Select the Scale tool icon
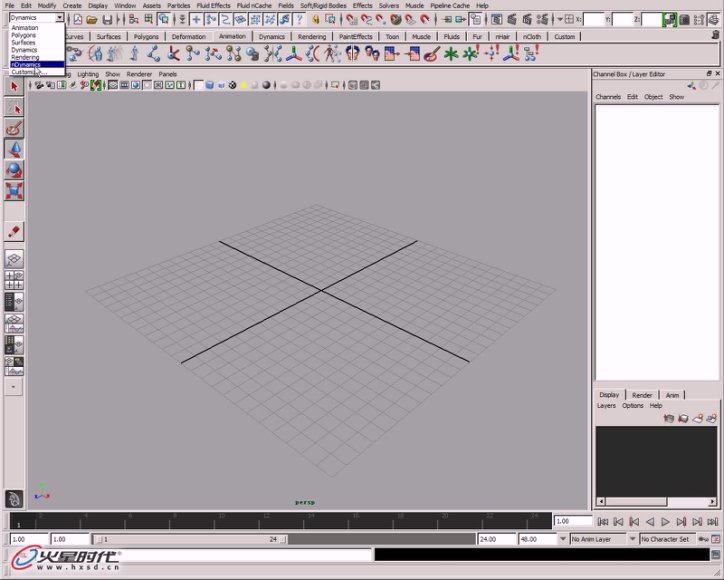The image size is (724, 580). [14, 191]
